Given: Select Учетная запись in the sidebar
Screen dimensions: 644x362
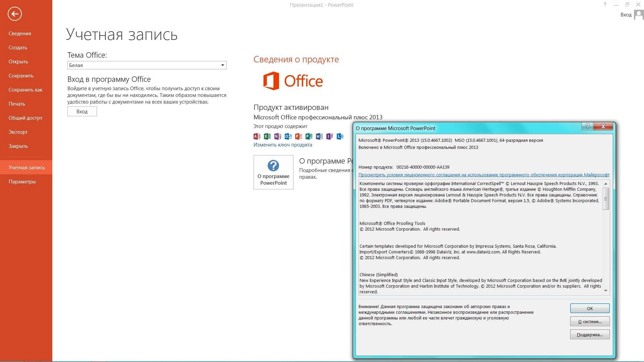Looking at the screenshot, I should (x=26, y=168).
